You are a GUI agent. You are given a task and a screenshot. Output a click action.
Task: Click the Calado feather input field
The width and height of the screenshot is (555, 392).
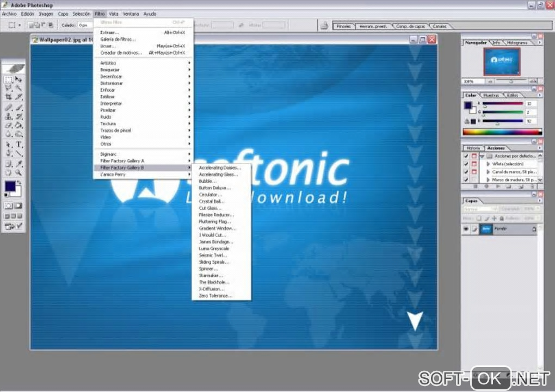tap(85, 25)
